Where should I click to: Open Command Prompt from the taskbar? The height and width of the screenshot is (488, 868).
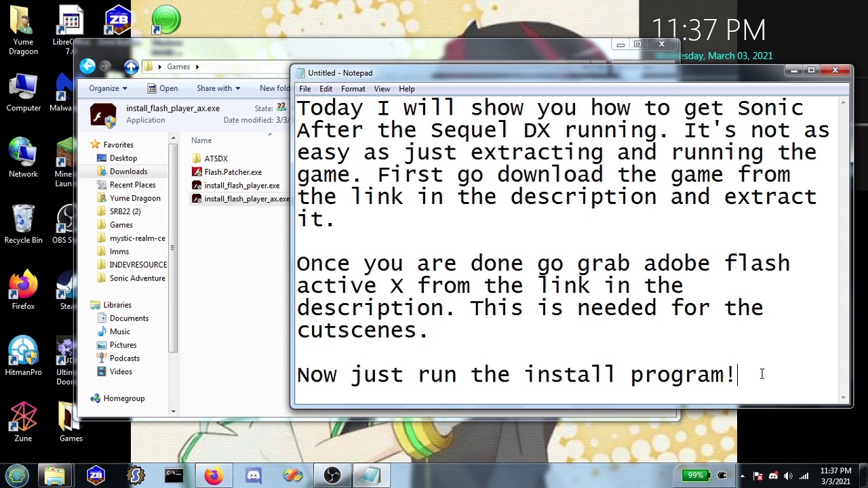click(x=174, y=476)
